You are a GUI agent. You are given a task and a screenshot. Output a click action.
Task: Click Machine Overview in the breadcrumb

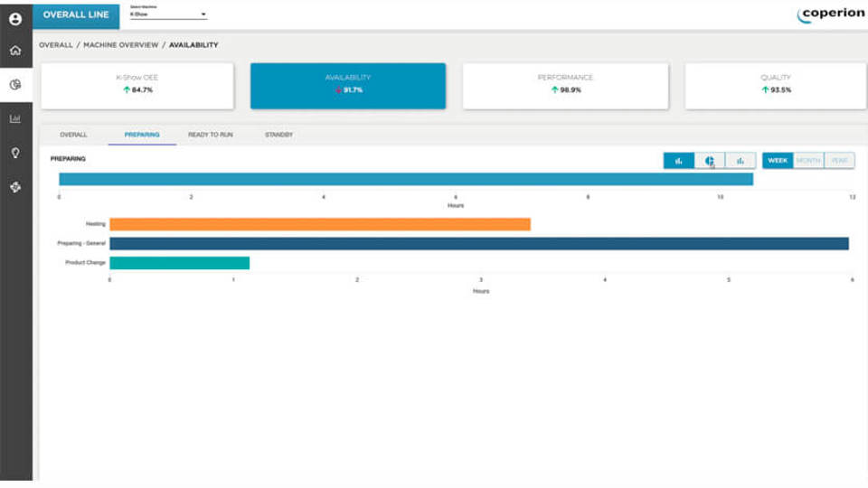tap(120, 45)
